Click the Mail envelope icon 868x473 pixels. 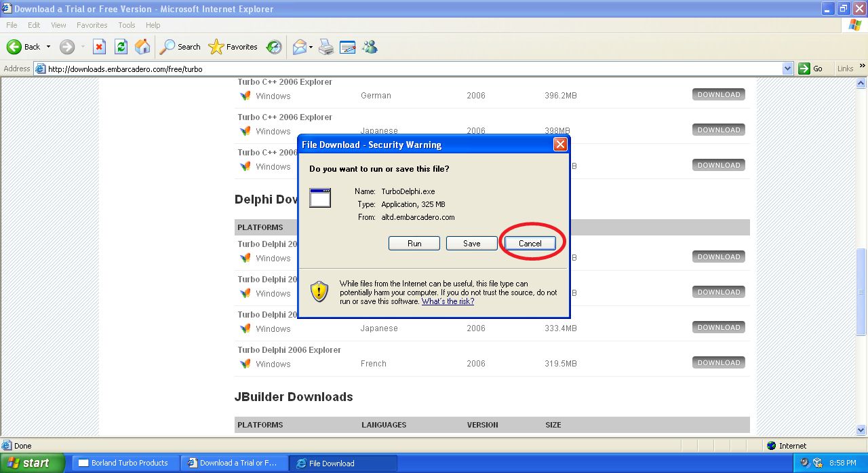300,47
